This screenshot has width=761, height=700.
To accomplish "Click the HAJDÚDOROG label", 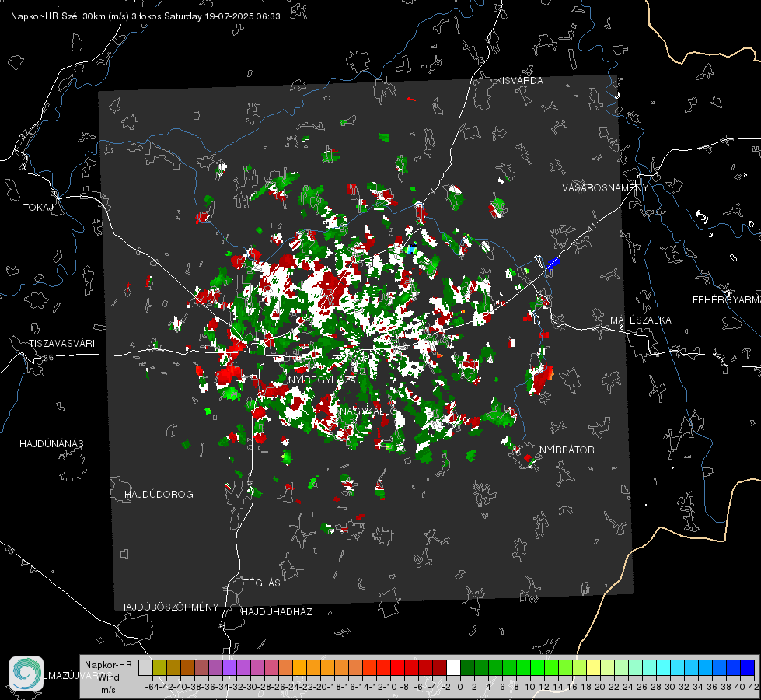I will point(159,494).
